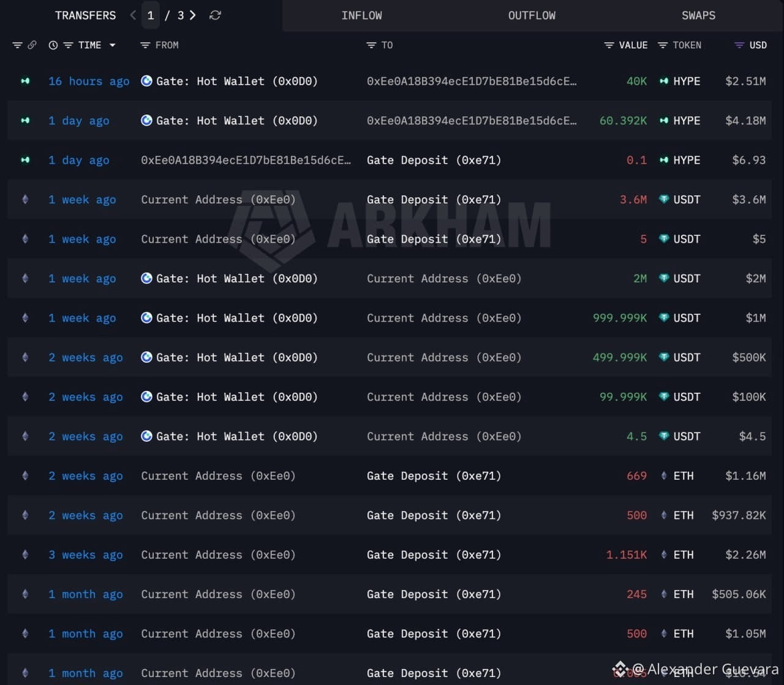Click Current Address in $5 USDT row
The height and width of the screenshot is (685, 784).
pyautogui.click(x=218, y=239)
